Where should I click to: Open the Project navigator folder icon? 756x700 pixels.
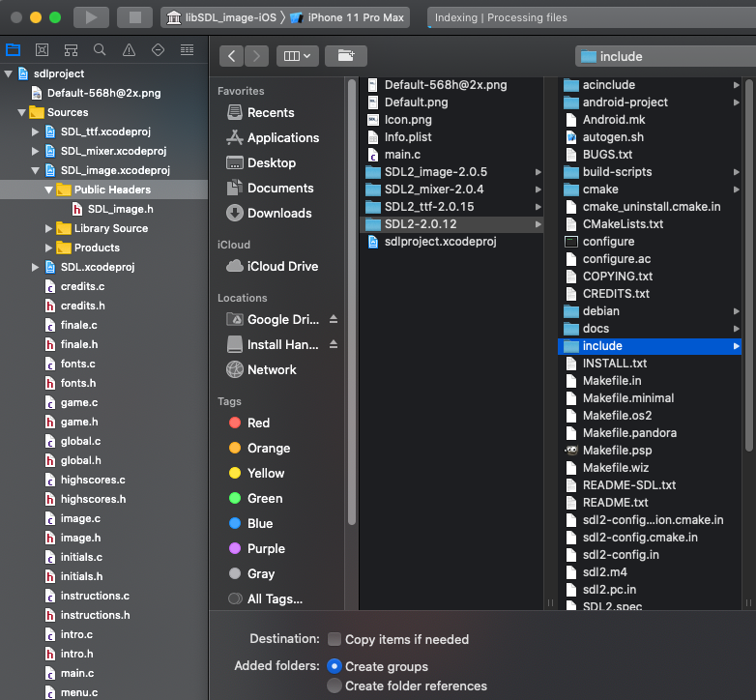[13, 49]
